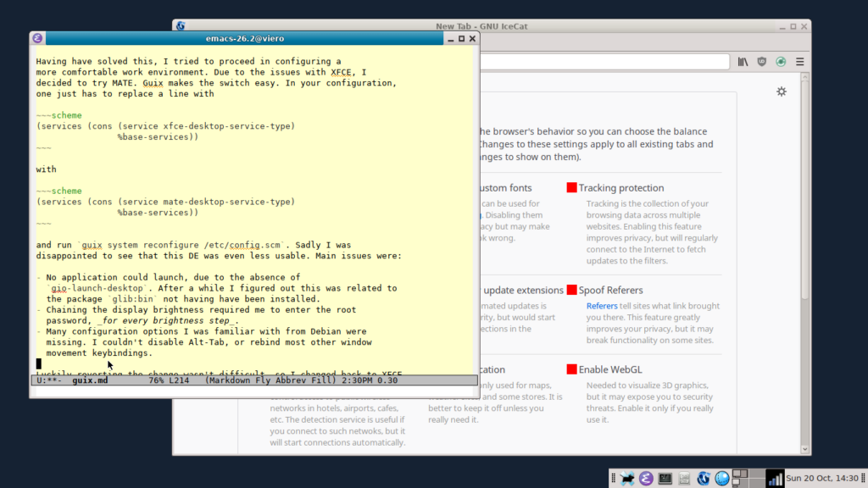Open new tab settings gear icon
Screen dimensions: 868x488
(x=782, y=91)
